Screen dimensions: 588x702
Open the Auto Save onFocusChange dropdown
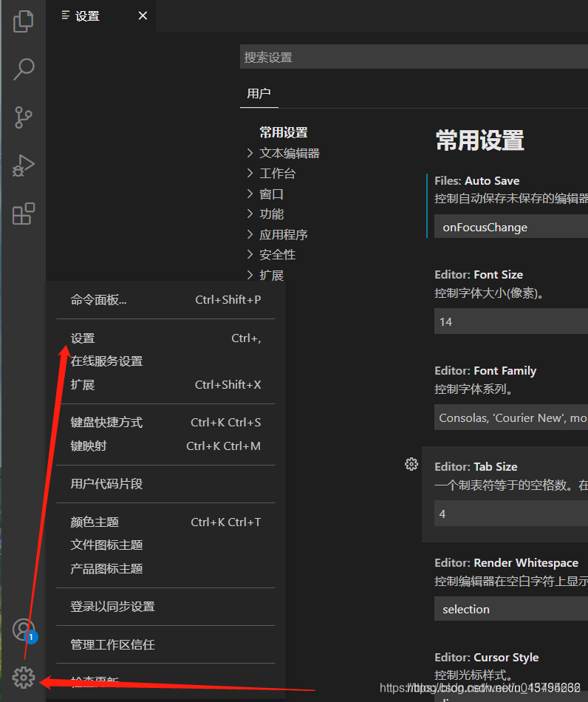click(511, 227)
